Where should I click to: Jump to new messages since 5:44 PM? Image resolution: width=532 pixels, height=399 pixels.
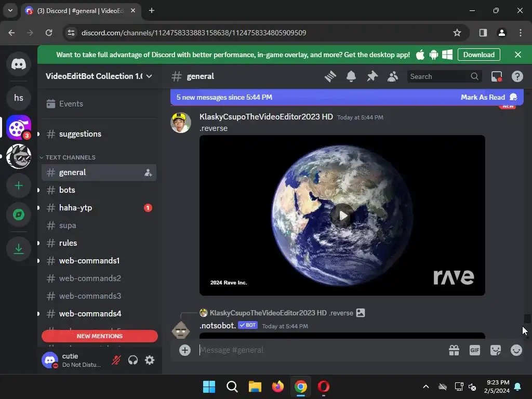[224, 97]
